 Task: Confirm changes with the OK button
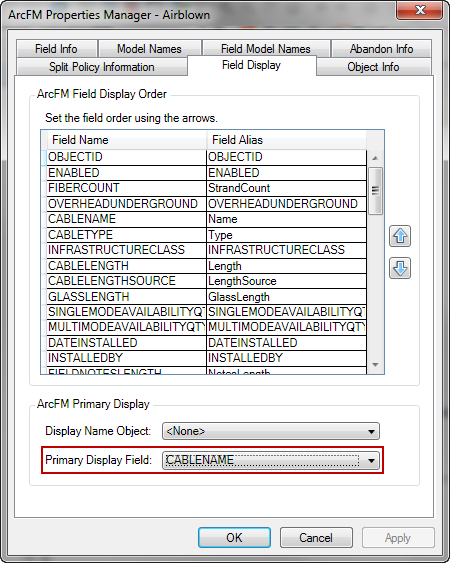[x=234, y=538]
